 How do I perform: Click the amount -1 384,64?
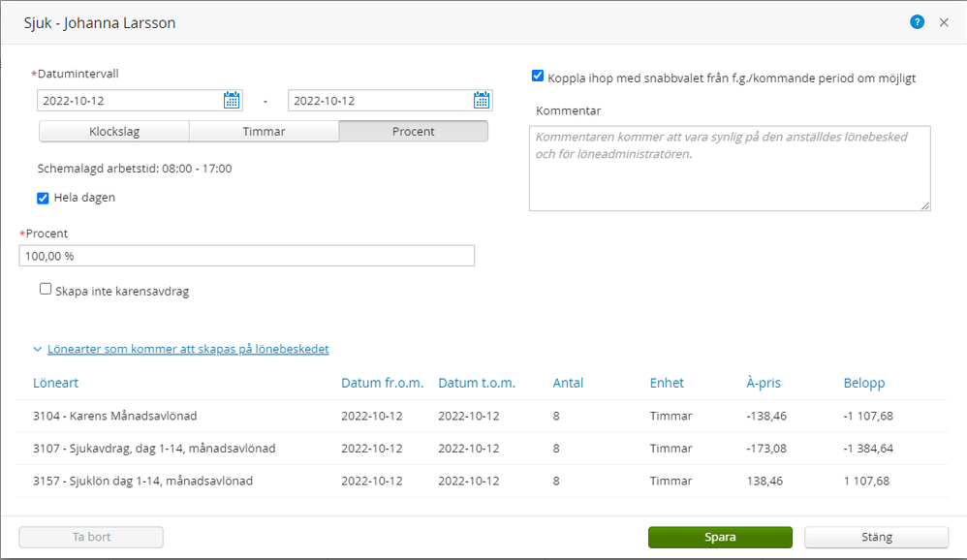pos(868,449)
